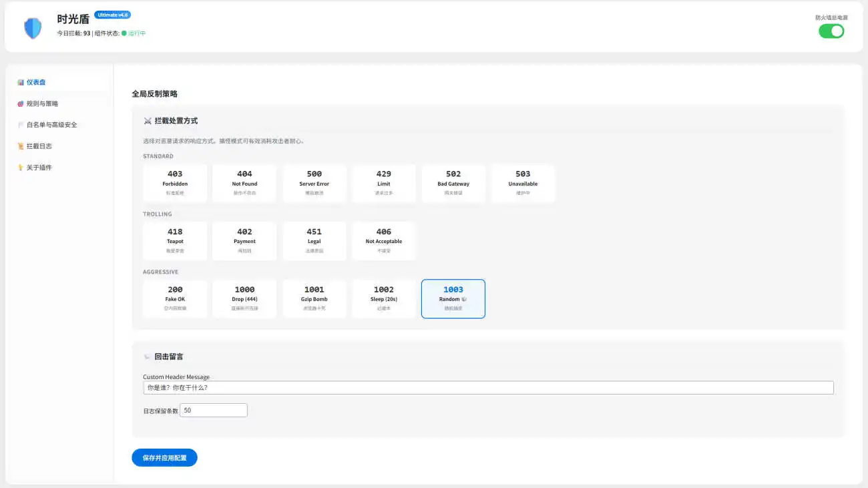This screenshot has height=488, width=868.
Task: Open the 规则与策略 sidebar tab
Action: click(42, 103)
